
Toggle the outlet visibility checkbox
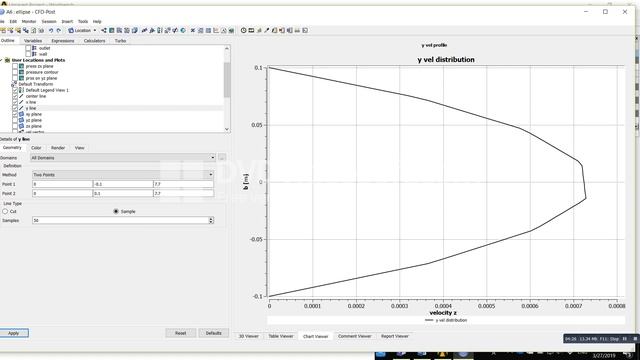(x=28, y=48)
